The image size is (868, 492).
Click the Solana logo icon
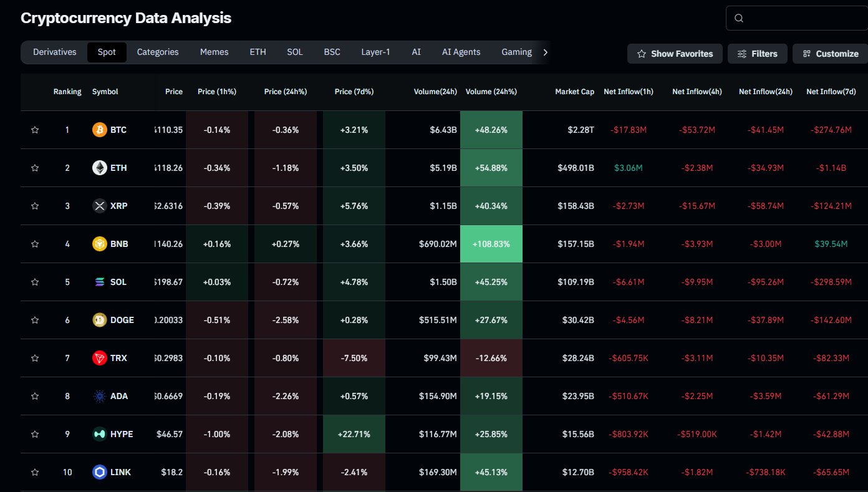(99, 282)
